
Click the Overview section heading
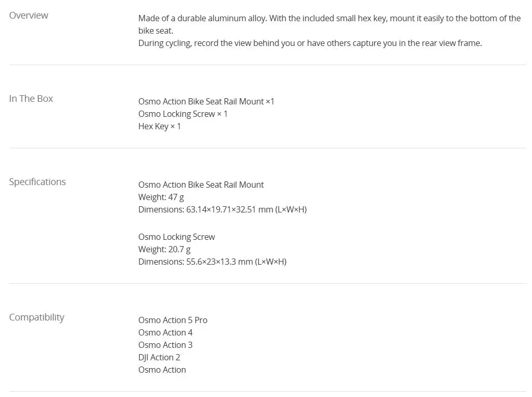(x=28, y=16)
